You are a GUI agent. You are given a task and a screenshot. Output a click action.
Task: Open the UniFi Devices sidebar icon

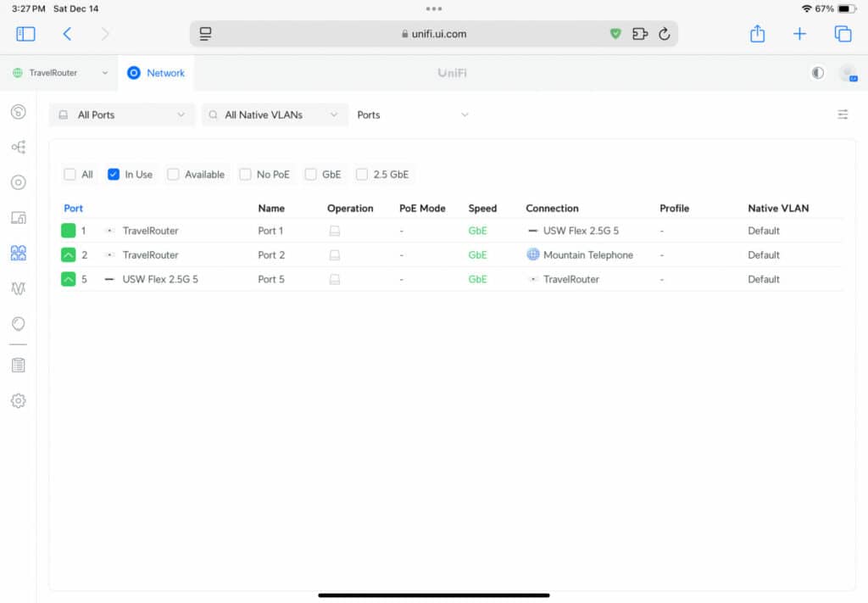[x=19, y=182]
